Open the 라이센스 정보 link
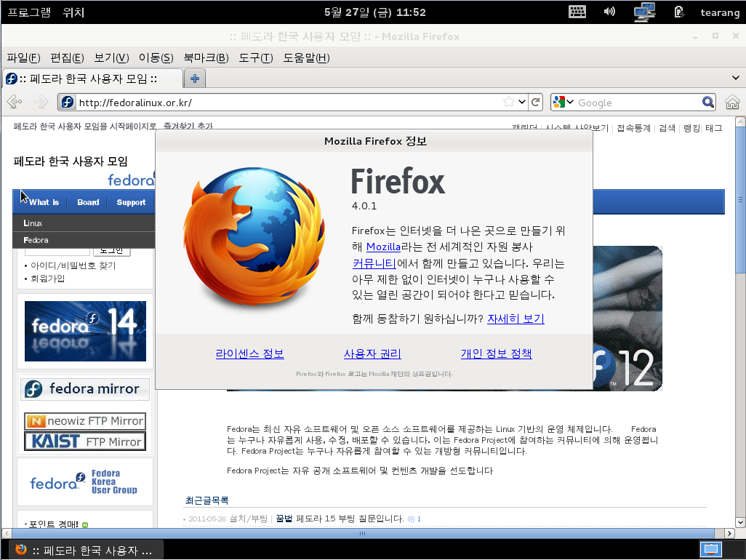This screenshot has width=746, height=560. pyautogui.click(x=250, y=353)
